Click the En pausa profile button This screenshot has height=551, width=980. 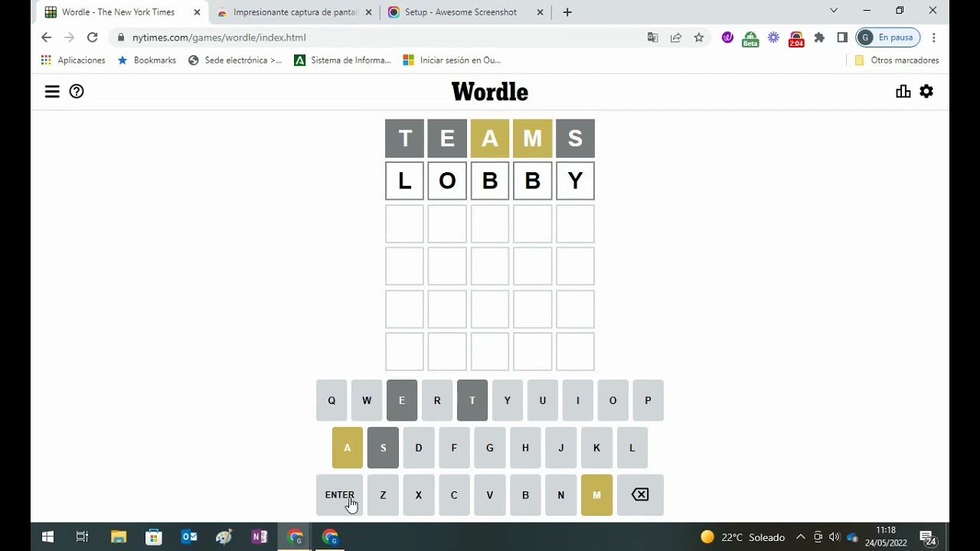[888, 37]
